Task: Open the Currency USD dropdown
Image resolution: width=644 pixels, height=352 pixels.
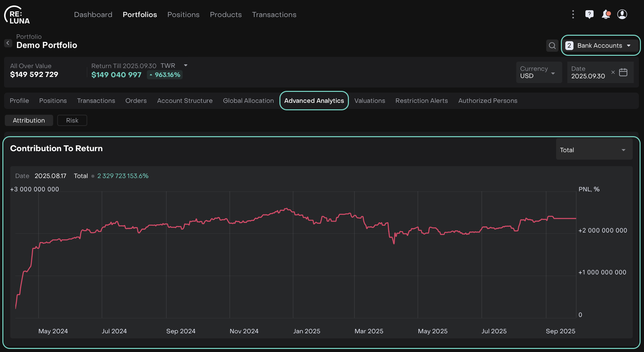Action: 538,72
